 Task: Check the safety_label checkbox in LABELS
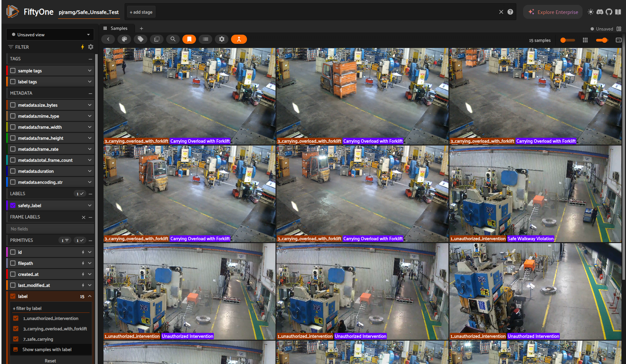click(13, 205)
